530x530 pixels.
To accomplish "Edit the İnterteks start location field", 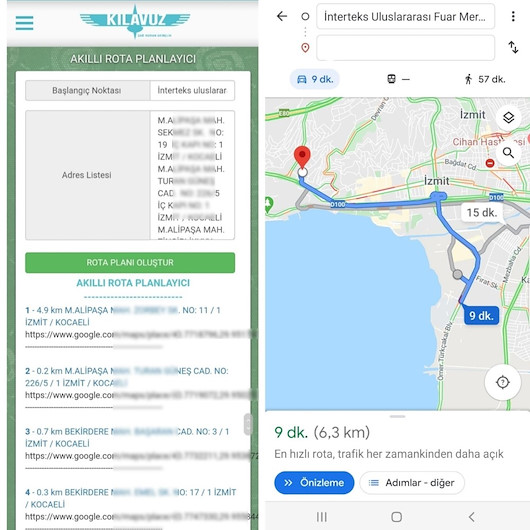I will (406, 17).
